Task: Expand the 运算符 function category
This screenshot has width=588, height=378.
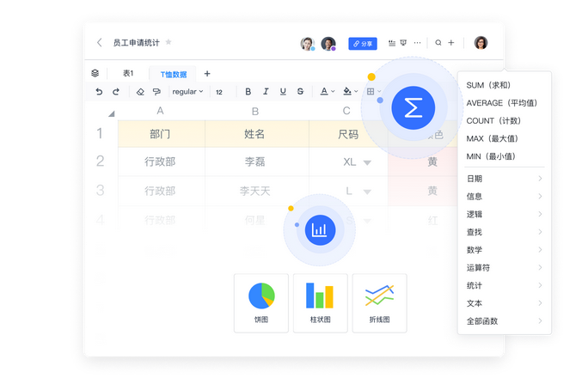Action: click(x=505, y=267)
